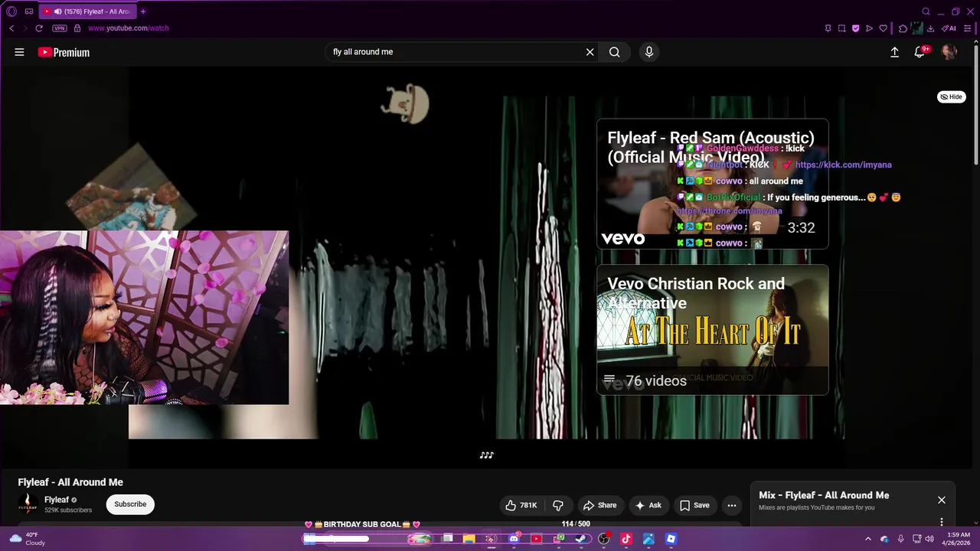Open Steam from the taskbar
The width and height of the screenshot is (980, 551).
click(581, 539)
